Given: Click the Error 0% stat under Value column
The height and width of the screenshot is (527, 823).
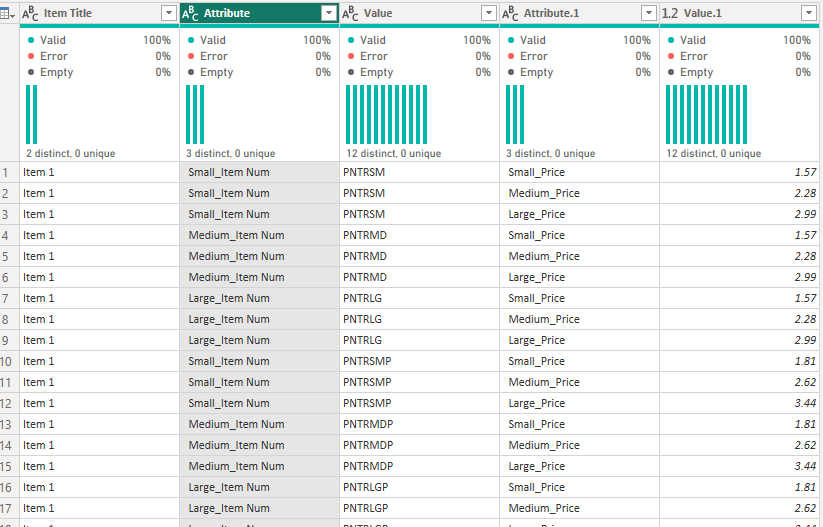Looking at the screenshot, I should point(419,56).
